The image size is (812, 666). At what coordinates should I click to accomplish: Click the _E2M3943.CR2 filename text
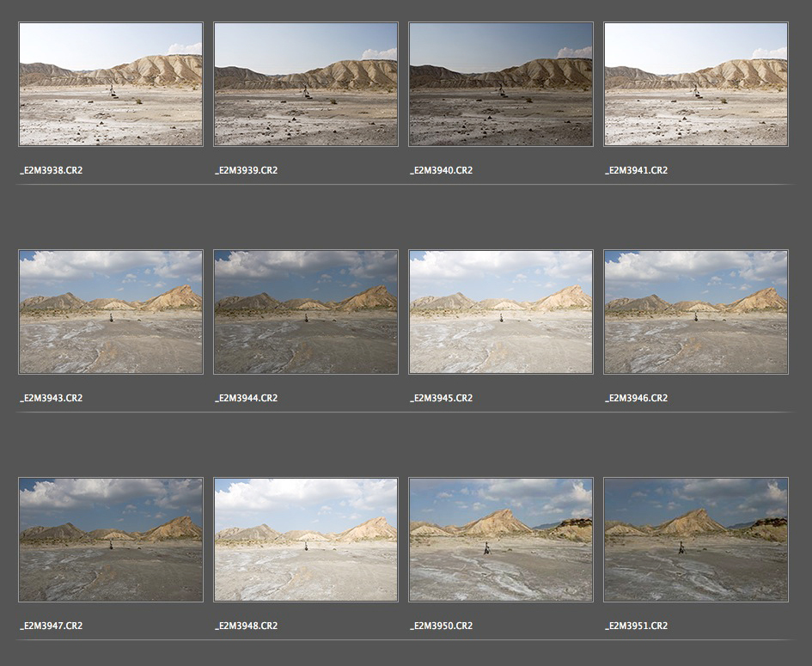tap(52, 399)
